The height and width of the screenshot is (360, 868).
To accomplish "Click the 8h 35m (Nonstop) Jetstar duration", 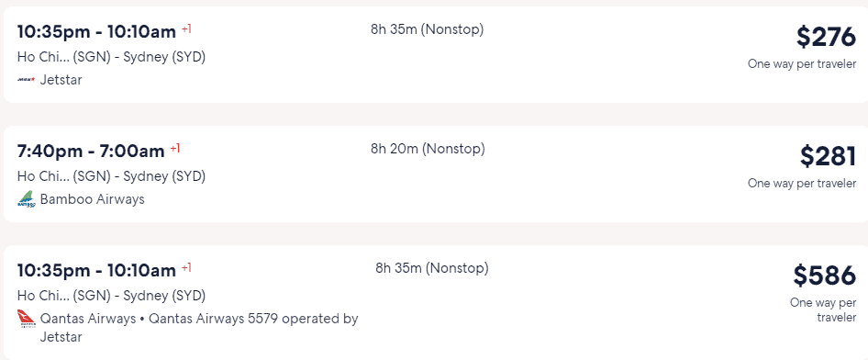I will click(x=428, y=29).
